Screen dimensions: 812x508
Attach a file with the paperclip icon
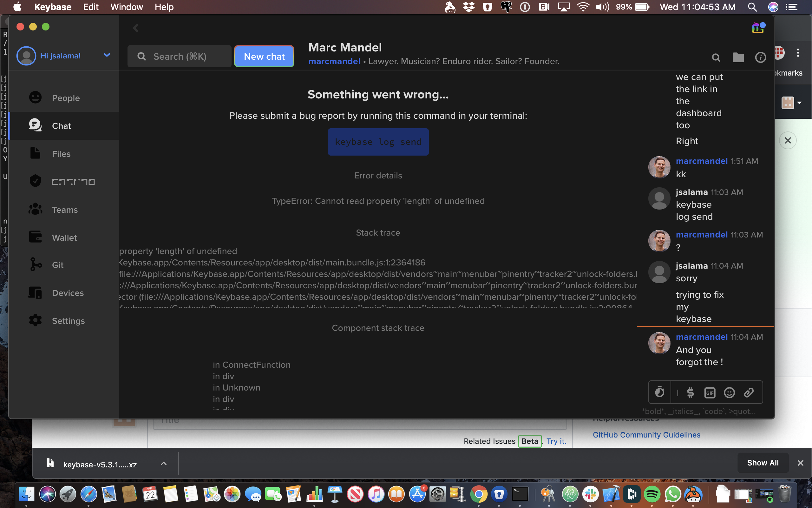749,392
